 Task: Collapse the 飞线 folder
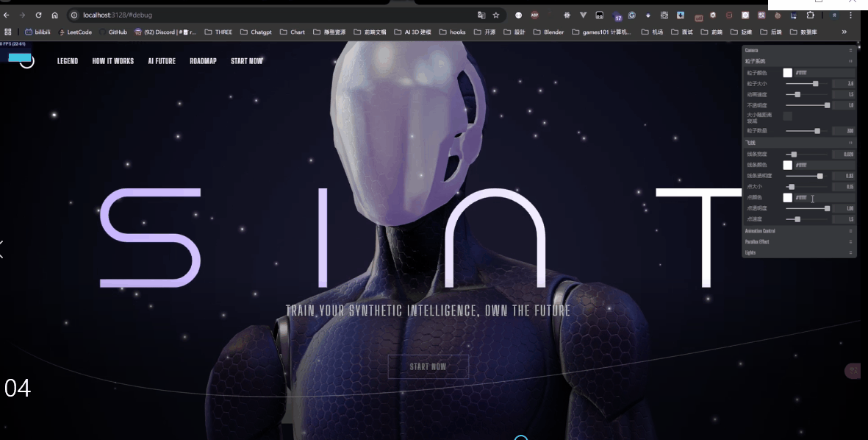pyautogui.click(x=799, y=143)
